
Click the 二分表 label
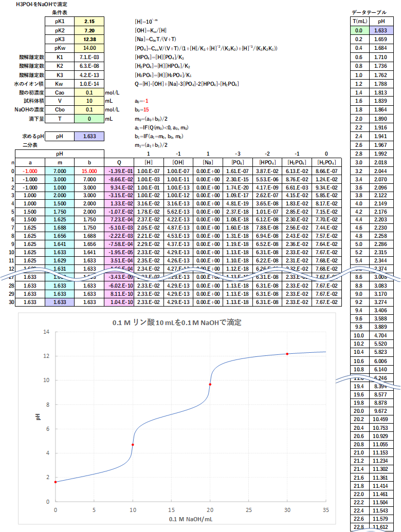[30, 145]
